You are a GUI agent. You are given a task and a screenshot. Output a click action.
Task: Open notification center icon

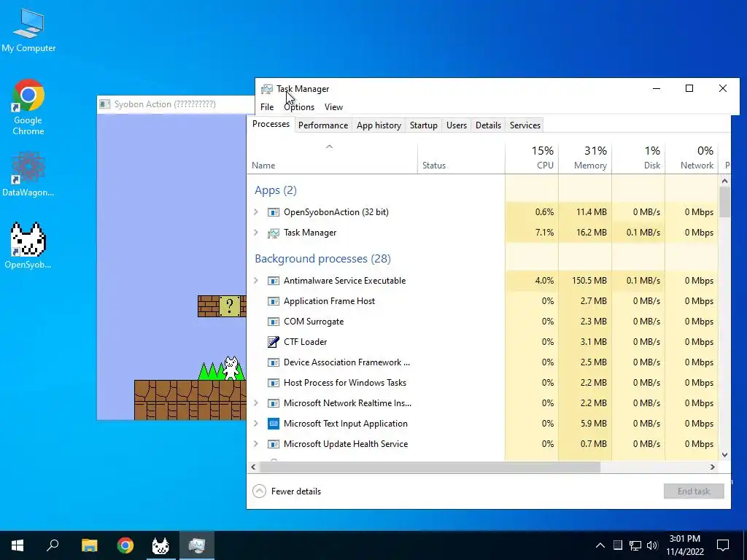pos(723,545)
